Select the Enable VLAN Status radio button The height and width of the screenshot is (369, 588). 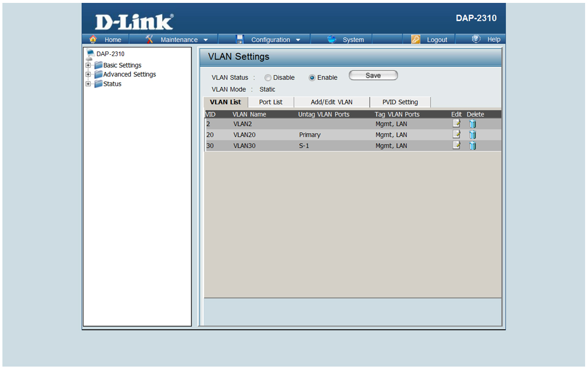pos(312,78)
